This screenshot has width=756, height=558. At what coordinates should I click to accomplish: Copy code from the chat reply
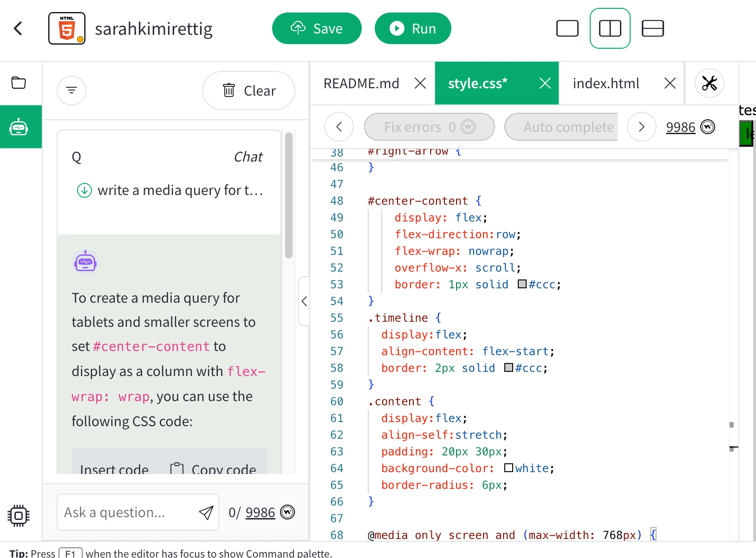point(213,469)
